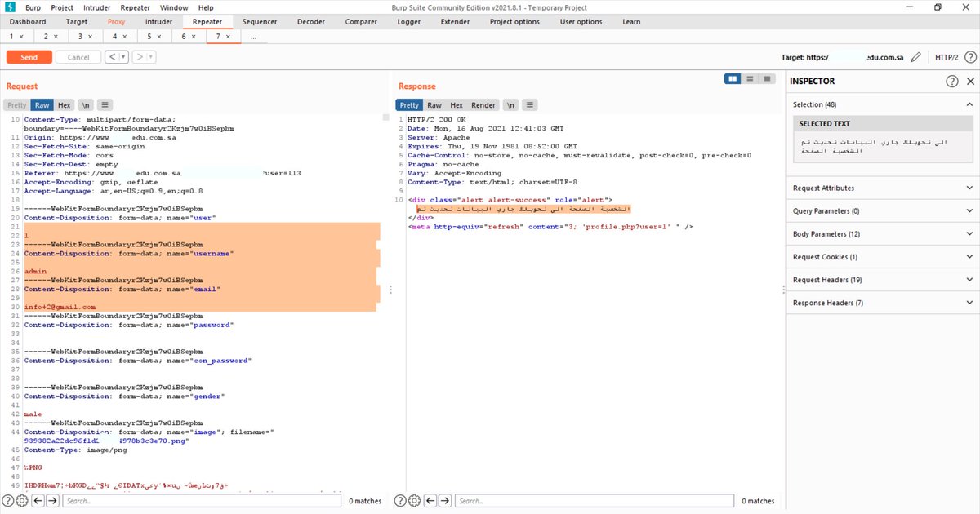Go to next request with forward arrow

tap(140, 57)
